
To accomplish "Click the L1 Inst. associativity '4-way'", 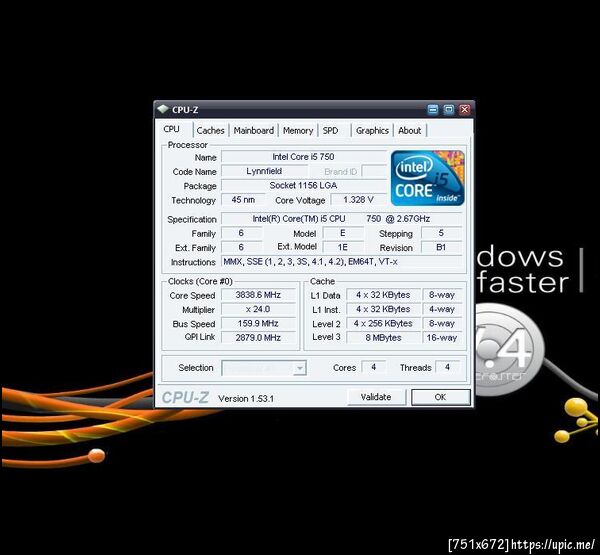I will (442, 309).
